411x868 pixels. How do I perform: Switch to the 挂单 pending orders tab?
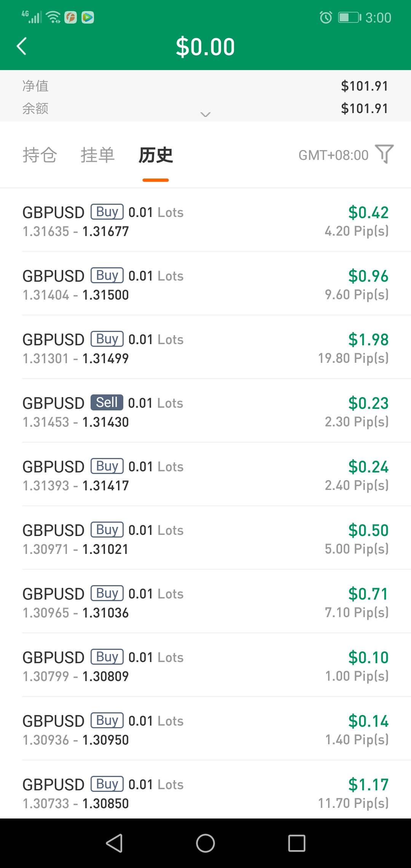point(97,155)
